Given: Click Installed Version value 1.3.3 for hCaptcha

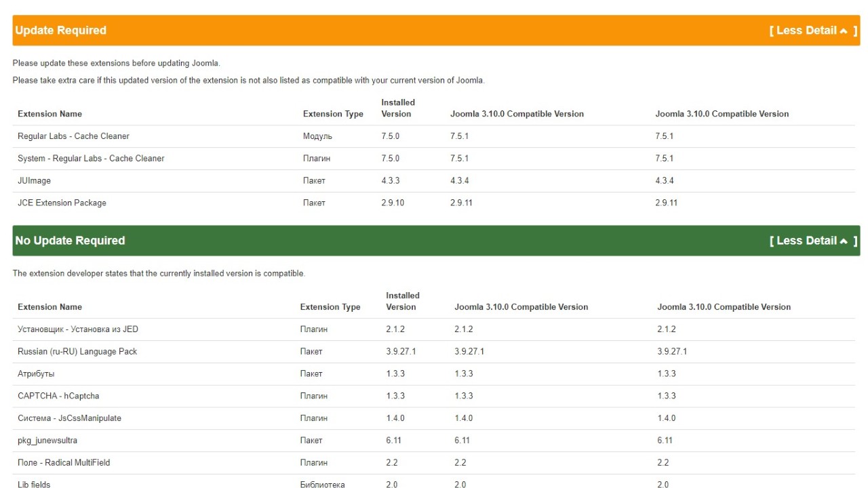Looking at the screenshot, I should [x=395, y=396].
